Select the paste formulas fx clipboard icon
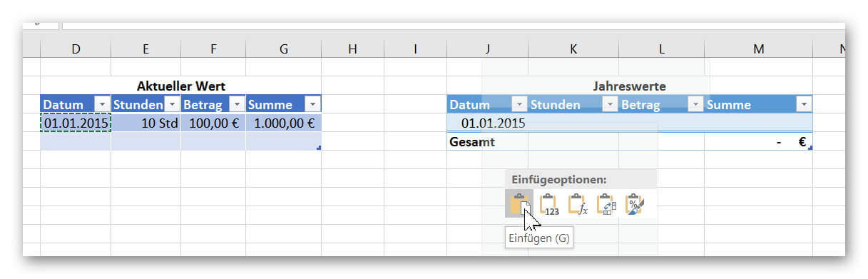 click(x=577, y=204)
